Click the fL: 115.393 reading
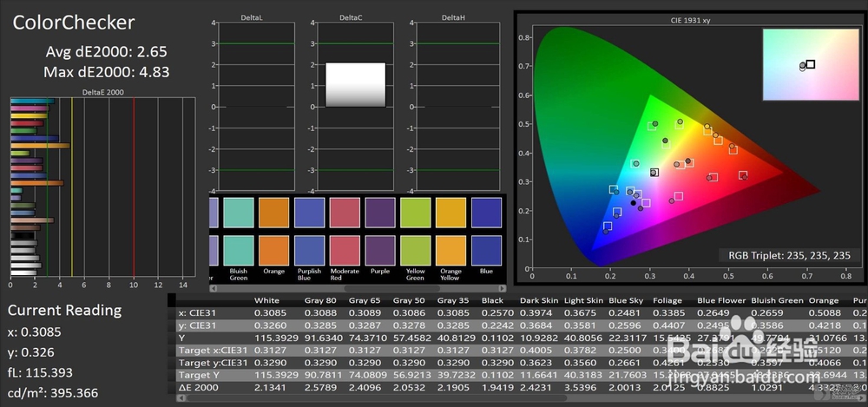Viewport: 868px width, 407px height. (x=40, y=372)
